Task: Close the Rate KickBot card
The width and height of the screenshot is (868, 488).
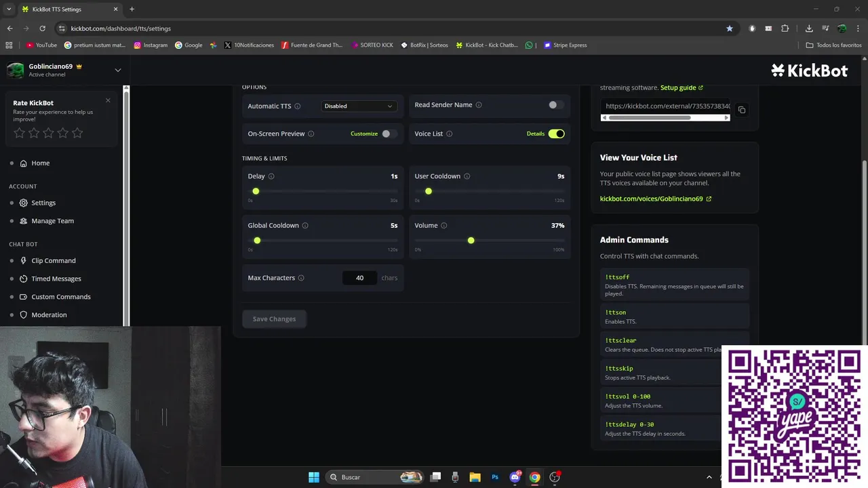Action: click(108, 100)
